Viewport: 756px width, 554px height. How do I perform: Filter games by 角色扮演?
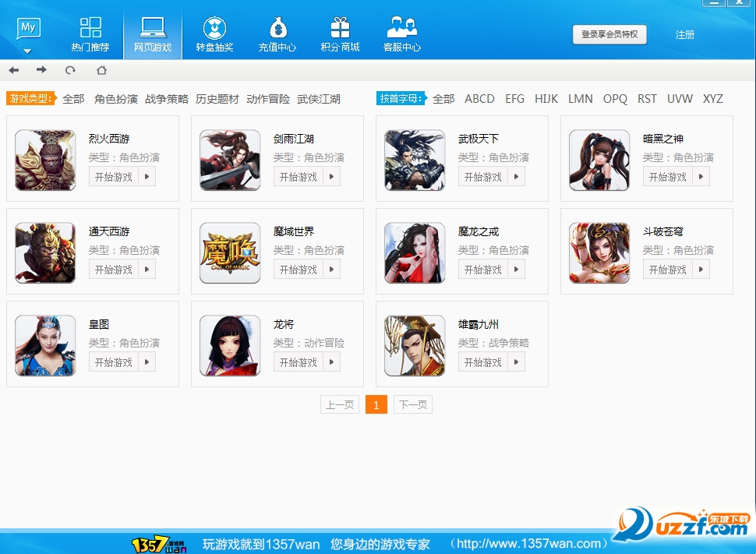[115, 99]
